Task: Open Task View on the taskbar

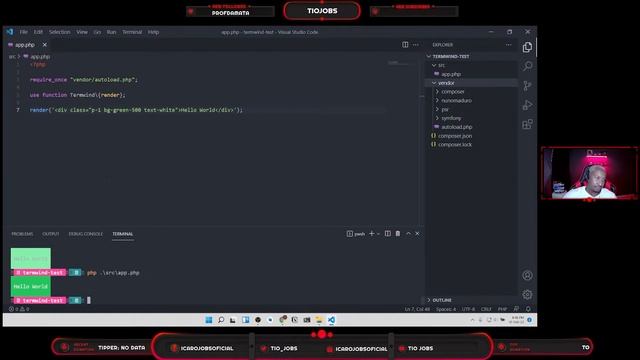Action: pos(233,320)
